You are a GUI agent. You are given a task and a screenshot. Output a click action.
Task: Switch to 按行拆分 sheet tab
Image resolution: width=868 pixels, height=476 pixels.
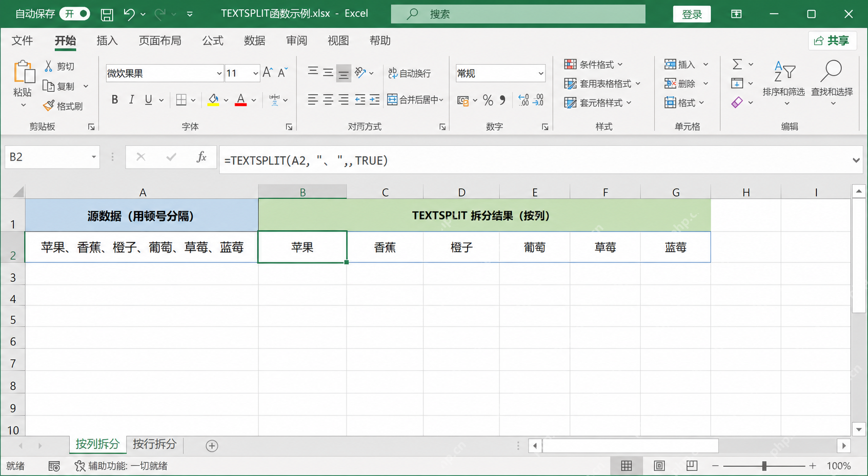tap(154, 444)
